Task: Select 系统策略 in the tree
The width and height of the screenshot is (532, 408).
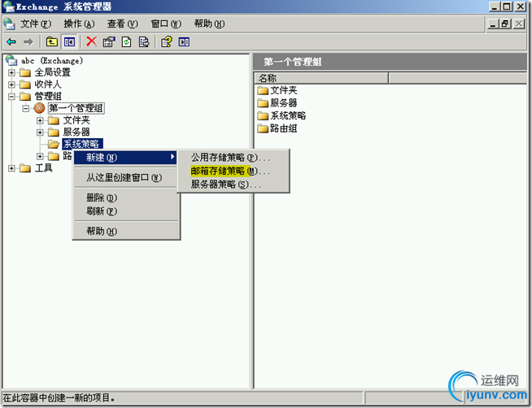Action: [x=82, y=144]
